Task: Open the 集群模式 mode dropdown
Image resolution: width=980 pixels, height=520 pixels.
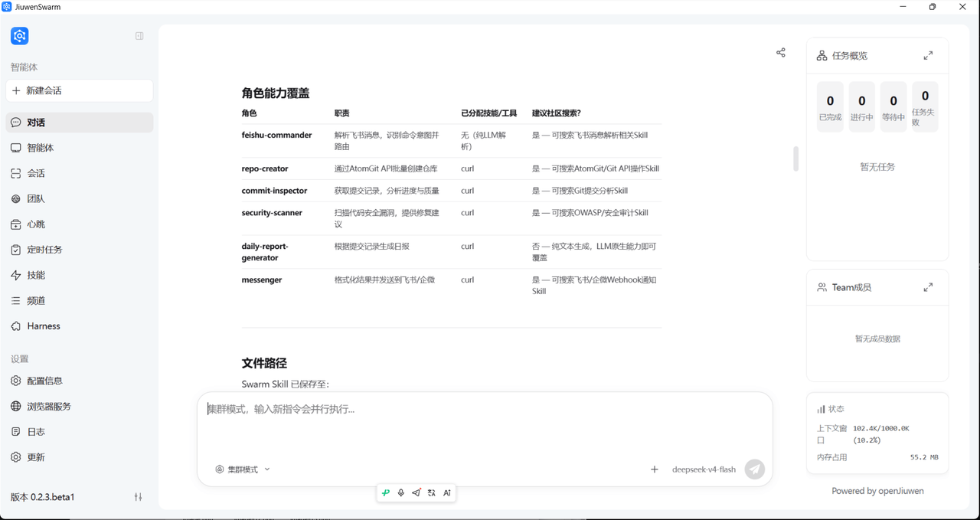Action: coord(243,469)
